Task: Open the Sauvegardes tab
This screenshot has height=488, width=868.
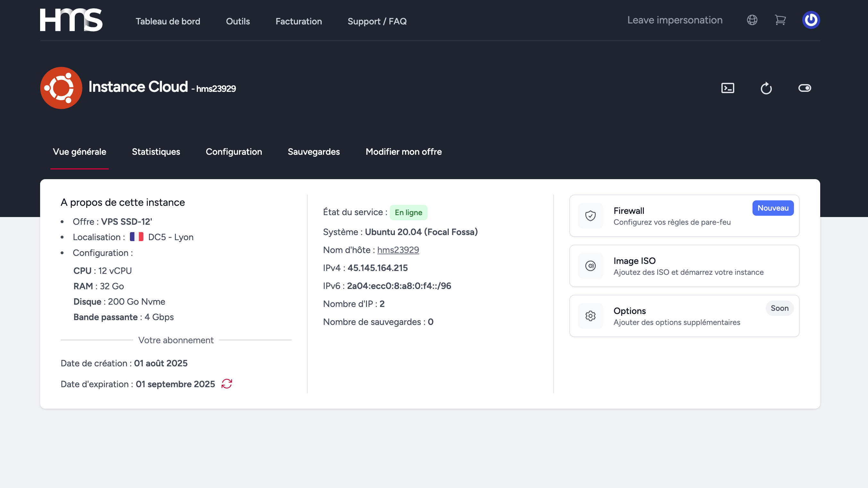Action: click(313, 152)
